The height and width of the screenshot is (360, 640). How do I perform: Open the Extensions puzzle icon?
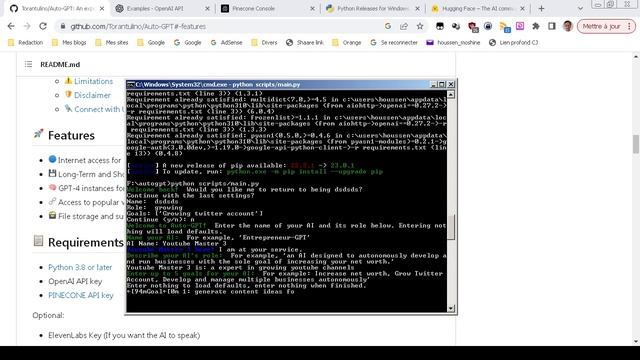point(536,26)
